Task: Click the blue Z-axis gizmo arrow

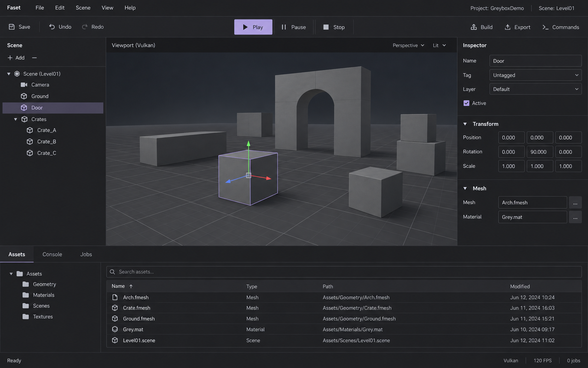Action: click(x=228, y=181)
